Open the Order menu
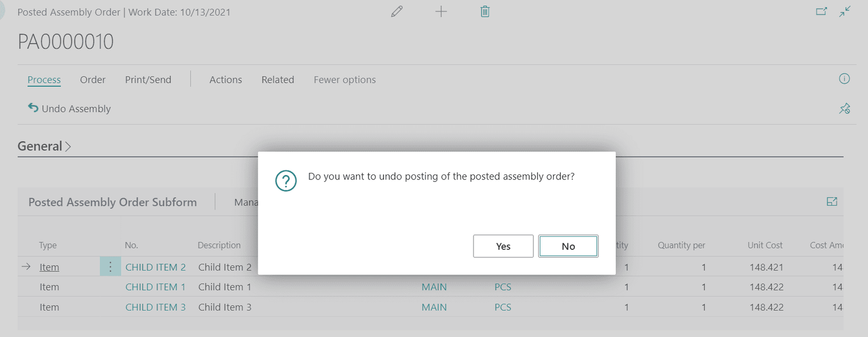This screenshot has height=337, width=868. [x=93, y=80]
